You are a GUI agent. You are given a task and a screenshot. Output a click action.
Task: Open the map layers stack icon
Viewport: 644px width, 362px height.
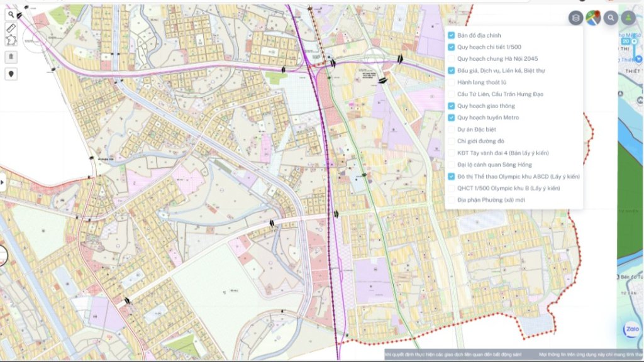pos(575,18)
